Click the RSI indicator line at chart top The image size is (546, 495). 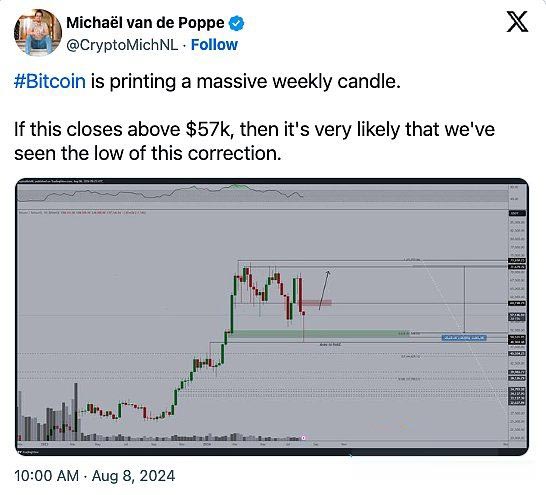[x=160, y=194]
